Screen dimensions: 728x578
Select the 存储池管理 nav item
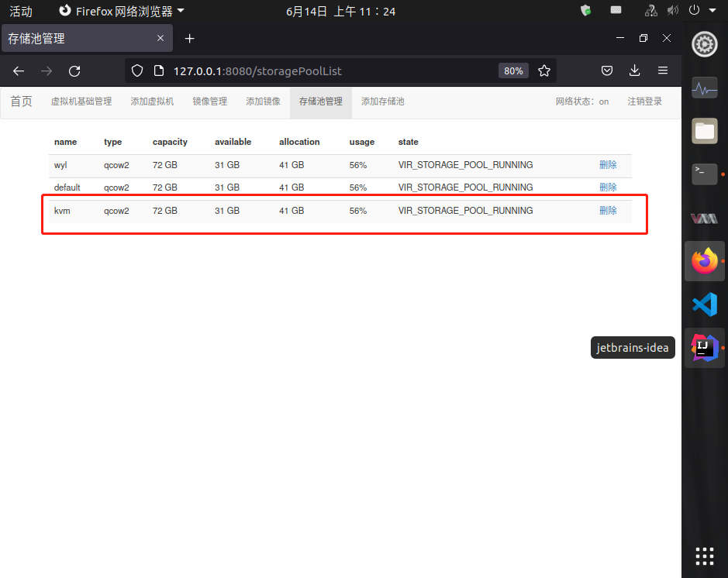click(321, 101)
